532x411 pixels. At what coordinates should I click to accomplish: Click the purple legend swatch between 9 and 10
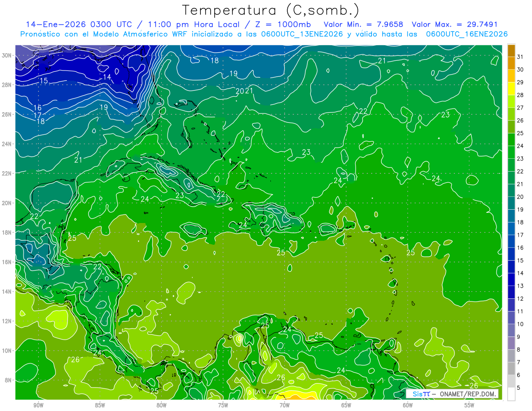[511, 331]
